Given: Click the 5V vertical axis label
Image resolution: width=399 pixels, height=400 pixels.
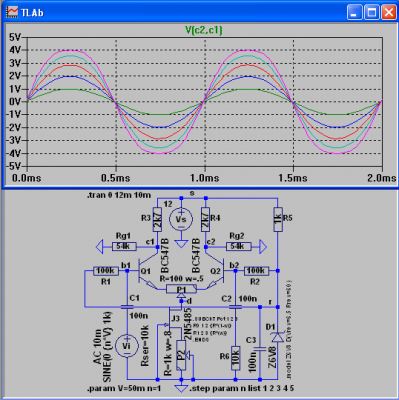Looking at the screenshot, I should [15, 37].
